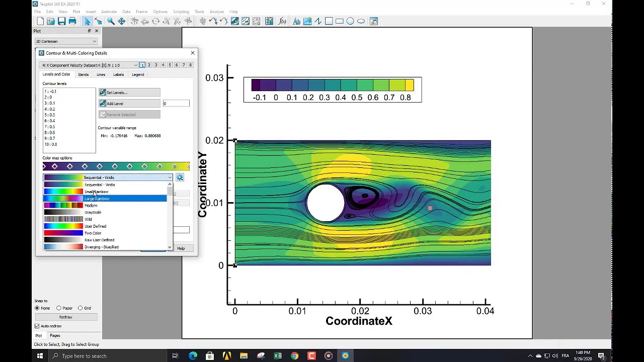Select the Square geometry tool
Image resolution: width=644 pixels, height=362 pixels.
coord(329,21)
